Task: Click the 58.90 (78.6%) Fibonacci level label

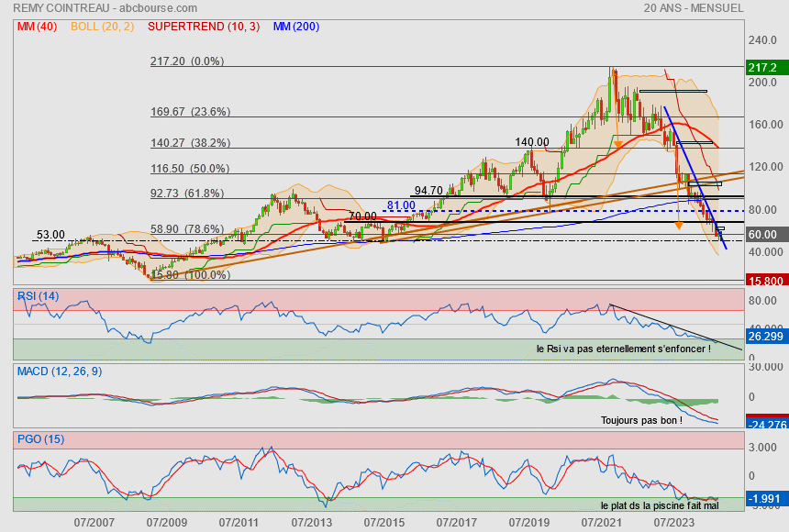Action: coord(187,229)
